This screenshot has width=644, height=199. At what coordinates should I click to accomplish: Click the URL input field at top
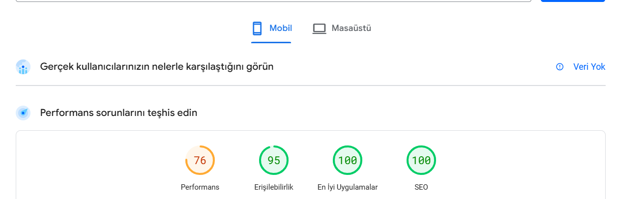[273, 0]
